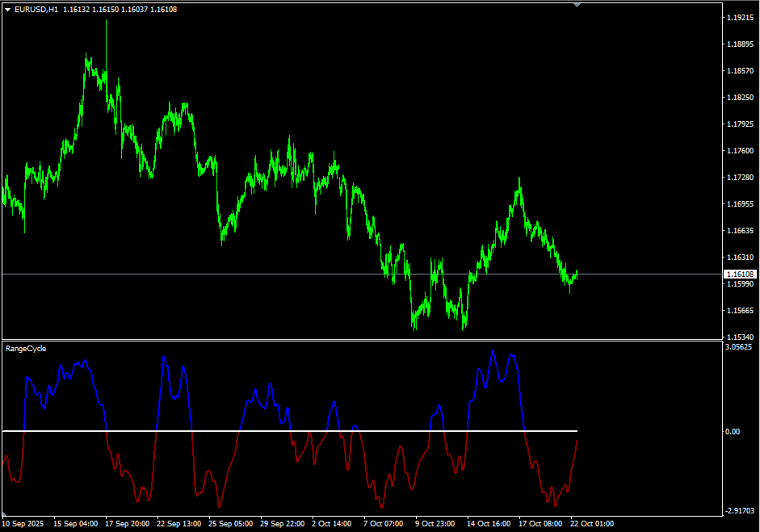The height and width of the screenshot is (532, 760).
Task: Open the symbol dropdown triangle
Action: pos(6,7)
